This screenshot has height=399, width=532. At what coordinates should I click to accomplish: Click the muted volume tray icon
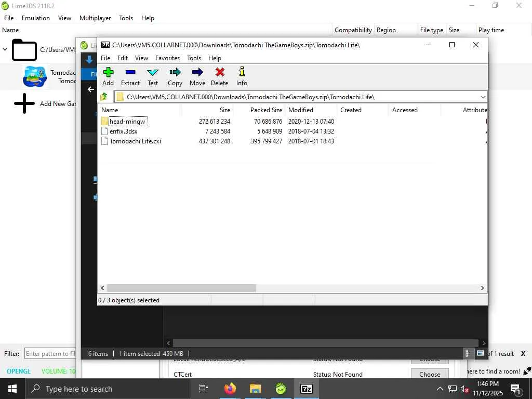point(465,389)
